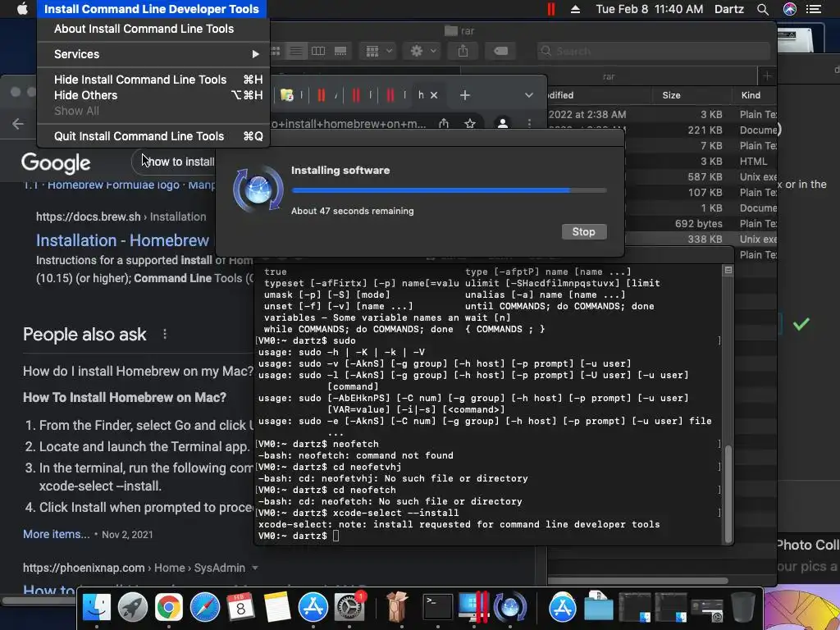Stop the software installation
This screenshot has width=840, height=630.
[584, 232]
